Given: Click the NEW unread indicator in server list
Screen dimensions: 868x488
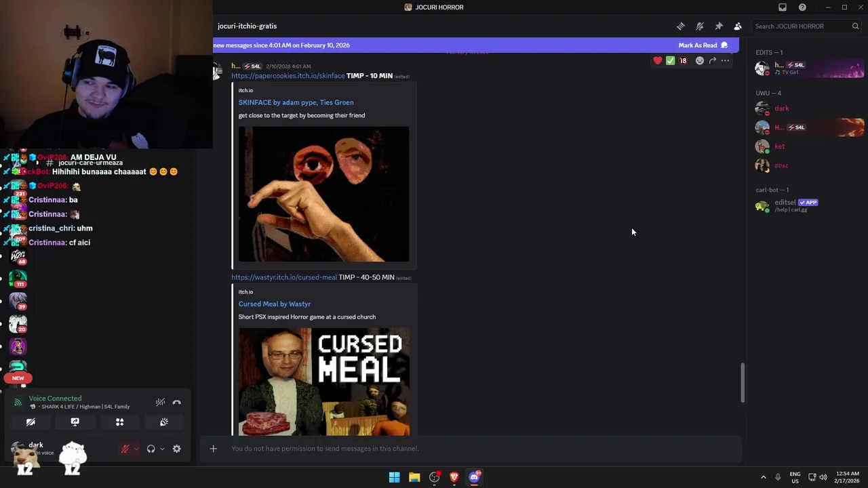Looking at the screenshot, I should 18,378.
